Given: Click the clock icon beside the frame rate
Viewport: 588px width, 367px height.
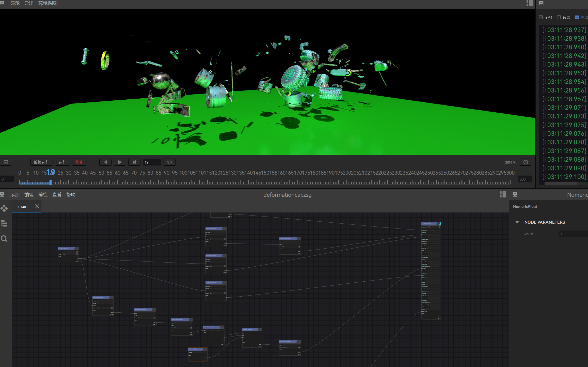Looking at the screenshot, I should (526, 162).
